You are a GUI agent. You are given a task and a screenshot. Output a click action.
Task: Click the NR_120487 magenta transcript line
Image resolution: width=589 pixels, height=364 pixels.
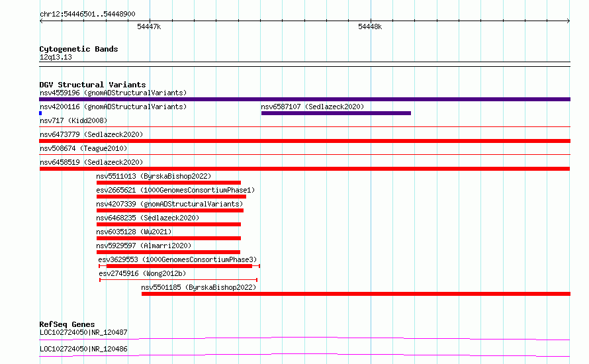(x=304, y=338)
